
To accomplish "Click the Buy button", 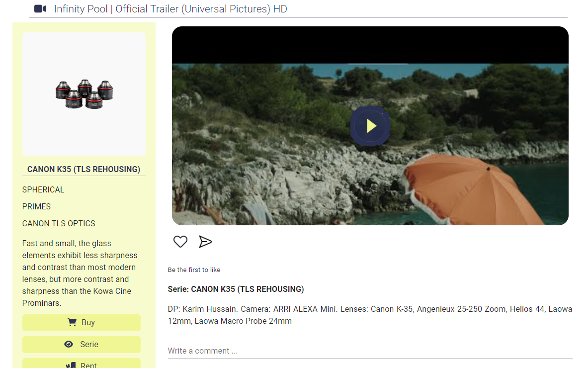I will click(82, 323).
